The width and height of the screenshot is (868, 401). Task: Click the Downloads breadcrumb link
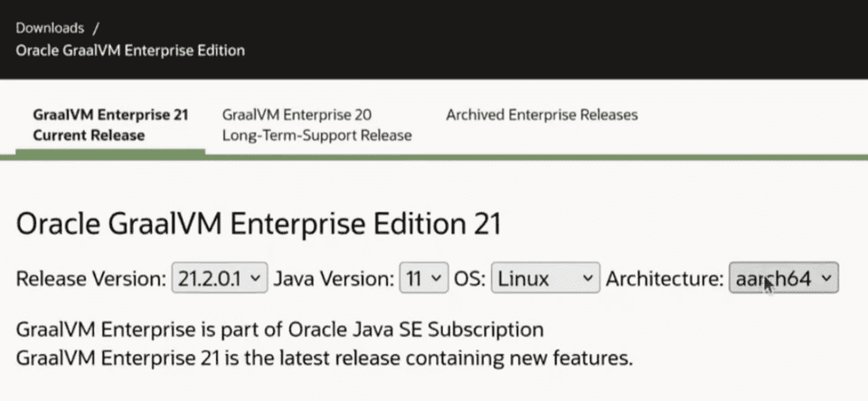tap(50, 28)
